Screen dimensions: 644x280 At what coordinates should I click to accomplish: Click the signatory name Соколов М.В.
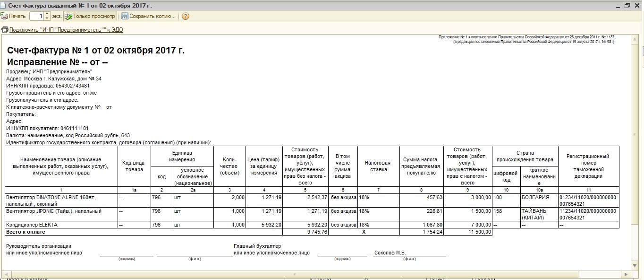click(390, 253)
